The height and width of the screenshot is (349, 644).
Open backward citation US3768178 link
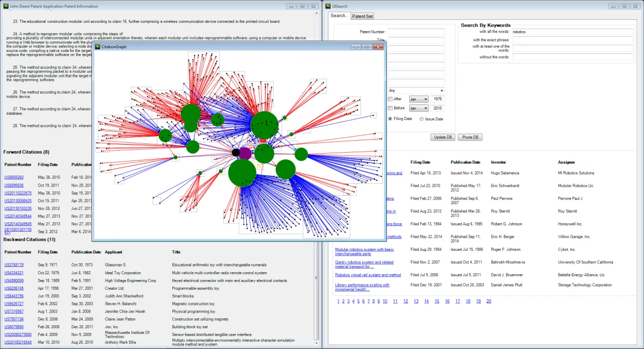pos(14,265)
